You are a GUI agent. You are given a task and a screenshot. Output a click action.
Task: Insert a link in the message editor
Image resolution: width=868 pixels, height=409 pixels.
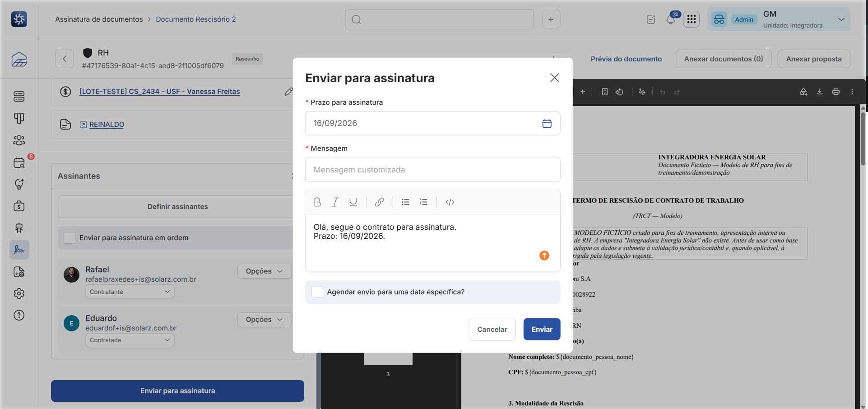point(380,202)
